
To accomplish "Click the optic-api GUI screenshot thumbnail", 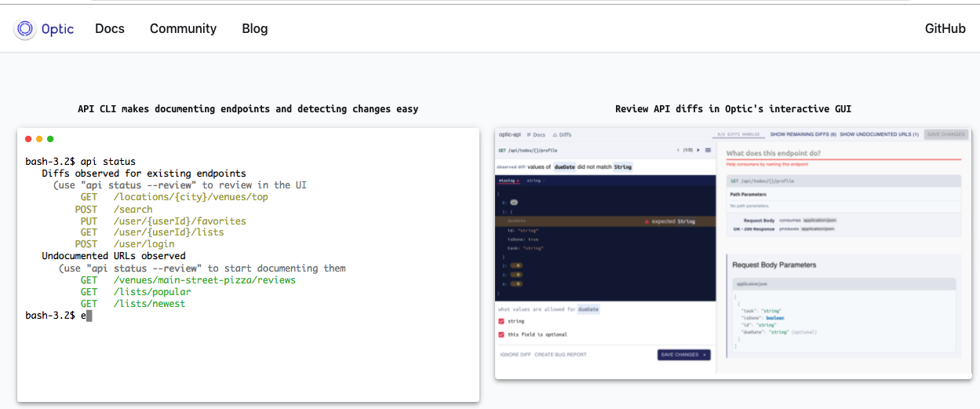I will pyautogui.click(x=733, y=253).
